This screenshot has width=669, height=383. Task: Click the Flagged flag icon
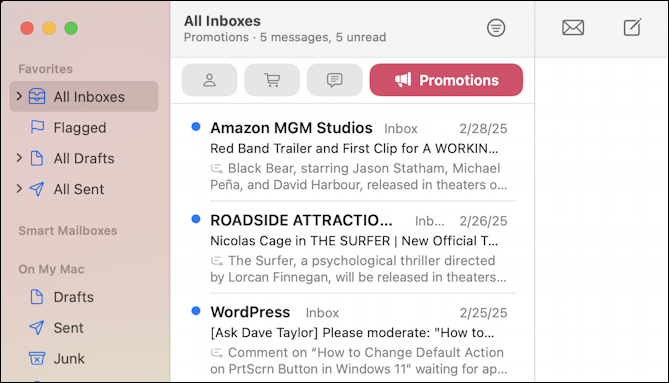37,127
